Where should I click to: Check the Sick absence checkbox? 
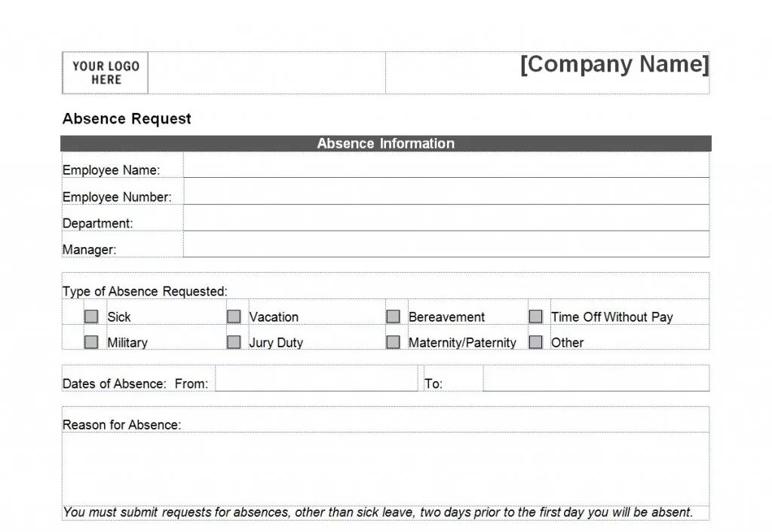point(91,316)
